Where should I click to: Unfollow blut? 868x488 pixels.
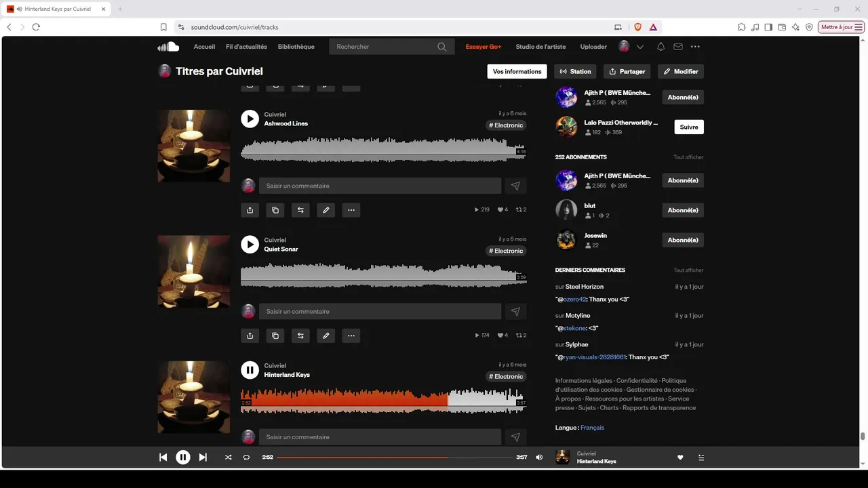pos(683,210)
